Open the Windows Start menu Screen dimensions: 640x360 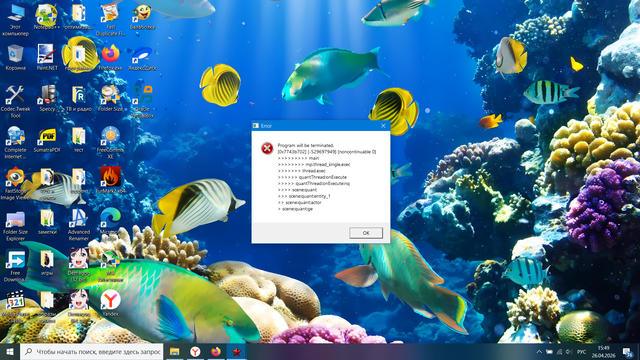coord(10,351)
